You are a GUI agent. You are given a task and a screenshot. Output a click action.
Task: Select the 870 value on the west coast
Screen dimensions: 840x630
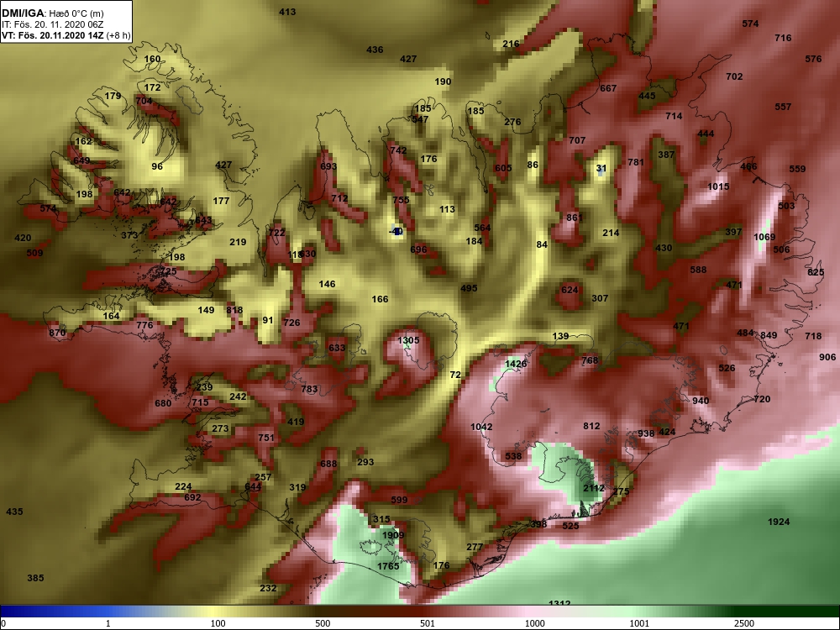(57, 333)
